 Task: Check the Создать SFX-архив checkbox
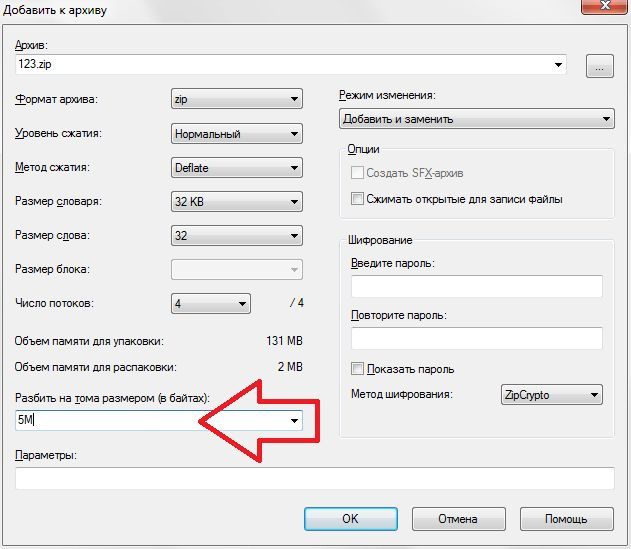pos(357,173)
